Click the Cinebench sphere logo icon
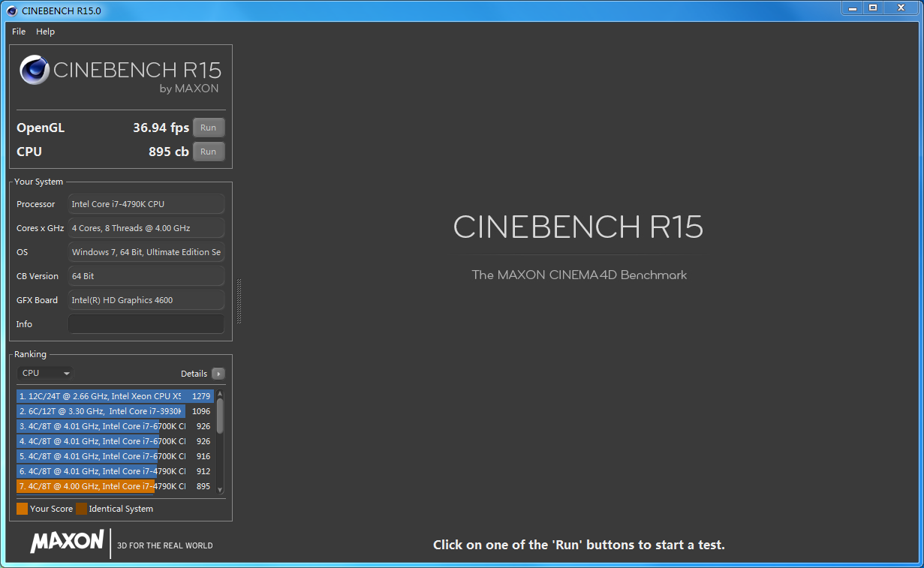The width and height of the screenshot is (924, 568). coord(35,71)
